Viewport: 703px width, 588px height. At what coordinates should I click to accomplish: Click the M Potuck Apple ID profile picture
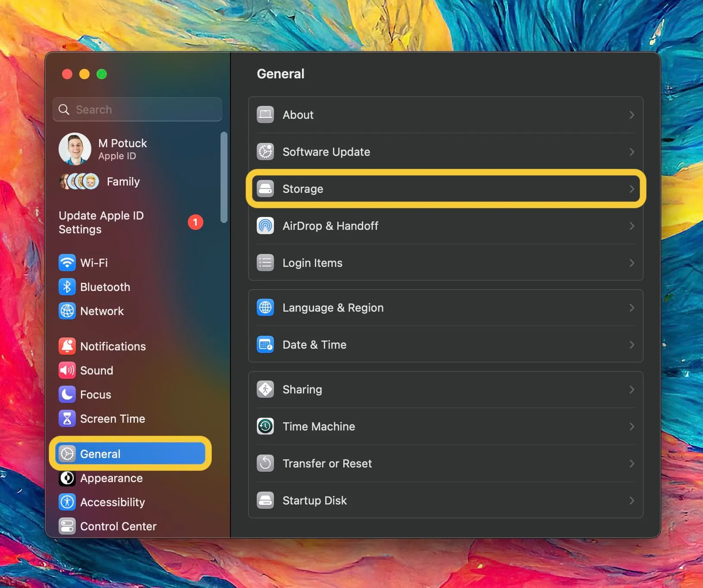click(75, 149)
